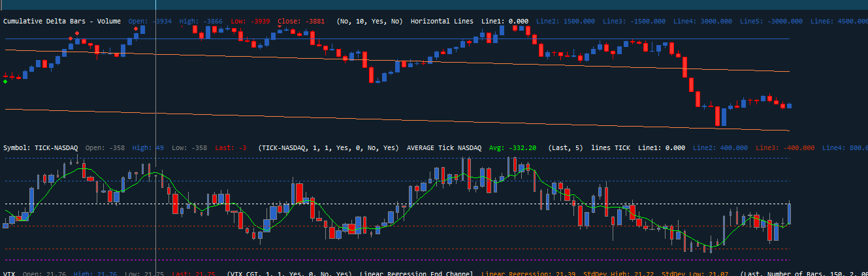
Task: Click the red 'Last: 21.75' VIX reading
Action: 193,273
